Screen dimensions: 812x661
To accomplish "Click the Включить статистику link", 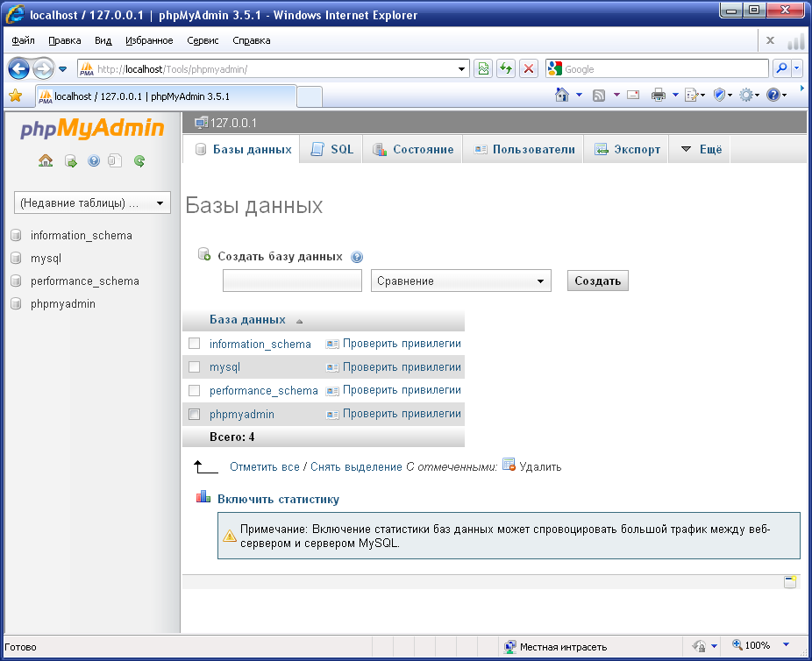I will (279, 500).
